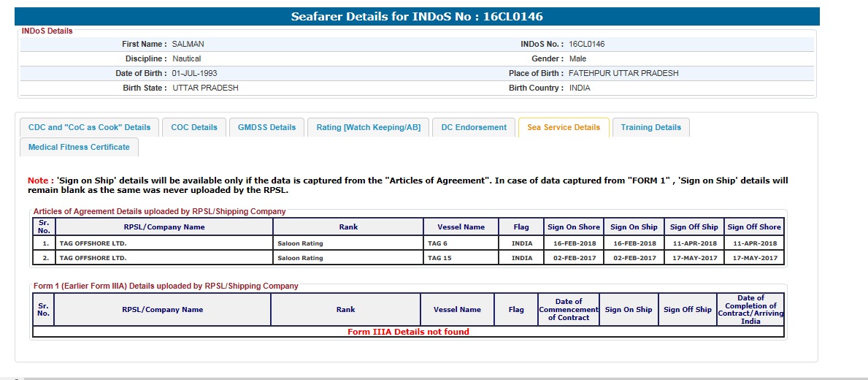Select the Rating [Watch Keeping/AB] tab

[x=368, y=127]
